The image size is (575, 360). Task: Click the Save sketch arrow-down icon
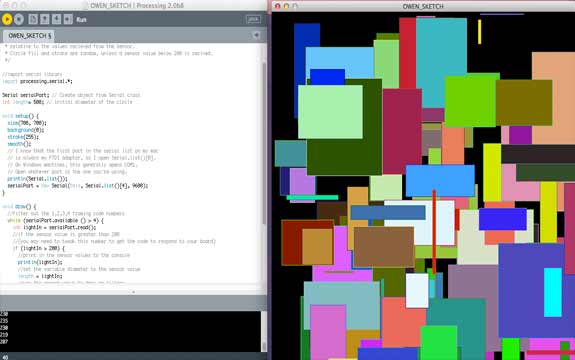click(56, 19)
